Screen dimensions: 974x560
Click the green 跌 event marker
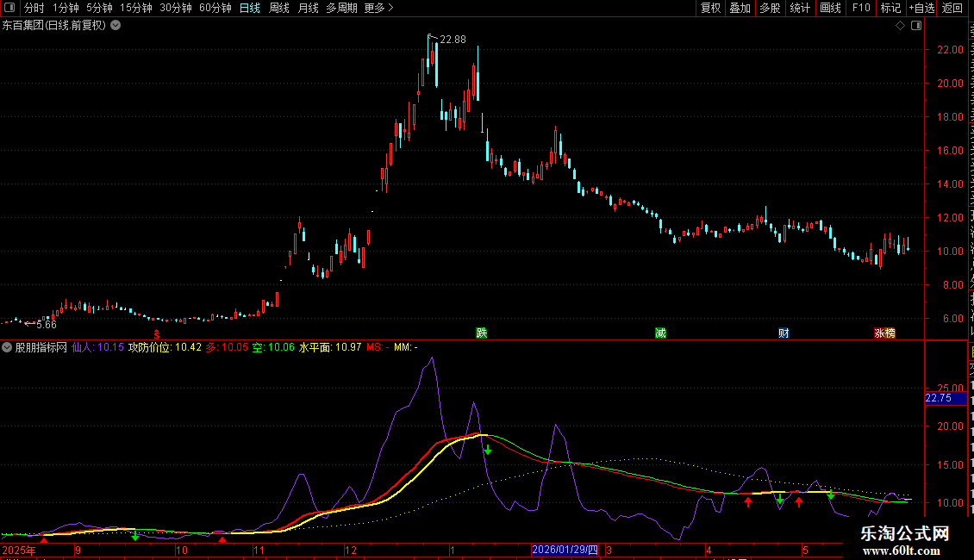(482, 333)
